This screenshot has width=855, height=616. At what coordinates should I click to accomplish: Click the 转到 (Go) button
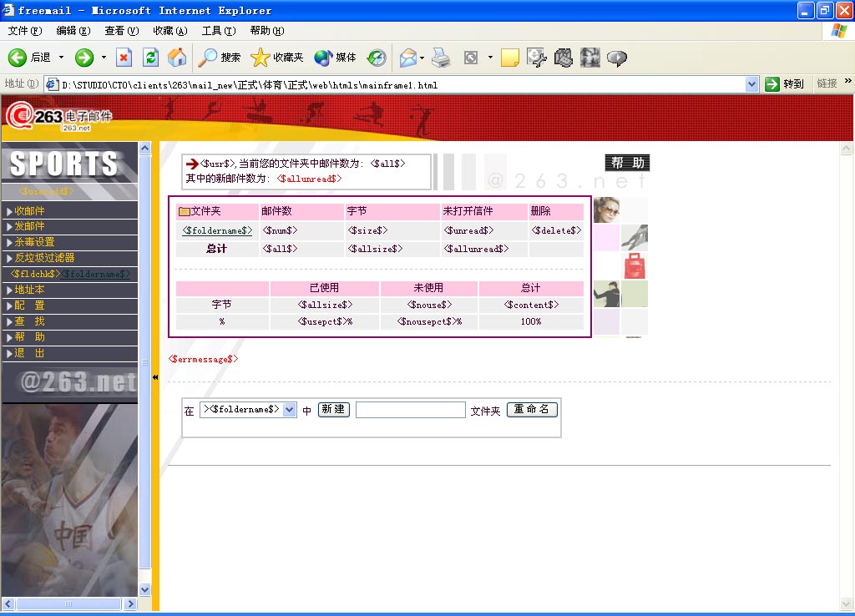[x=785, y=84]
